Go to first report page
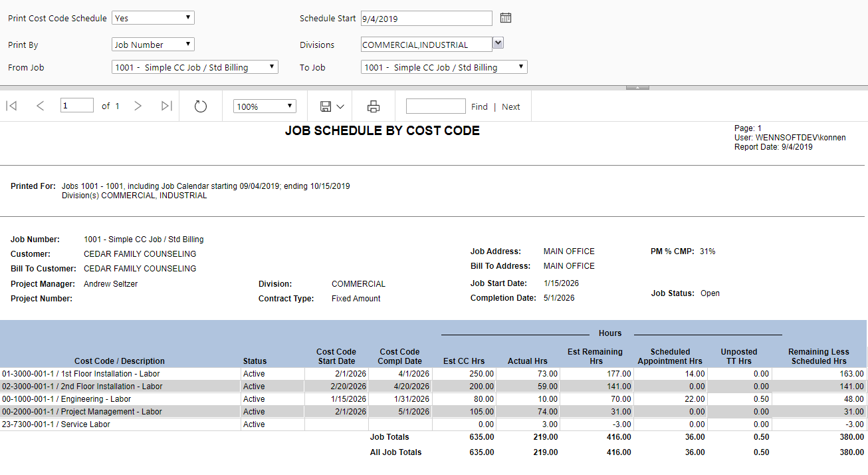The width and height of the screenshot is (868, 475). (x=11, y=106)
